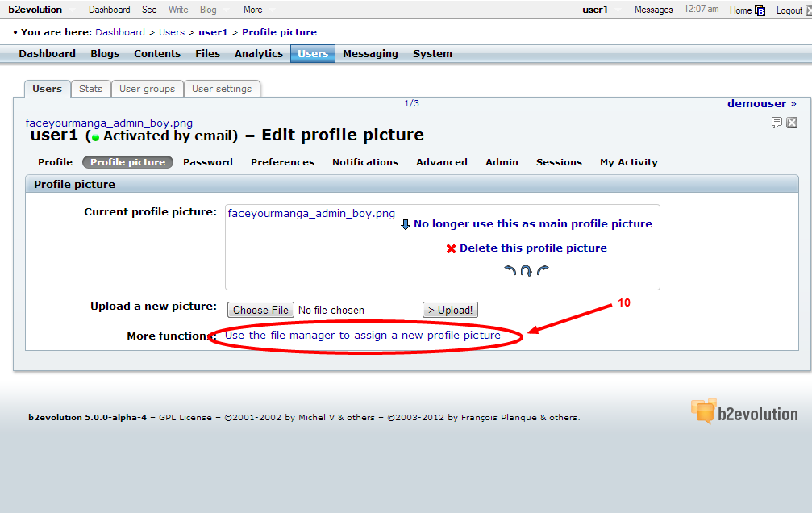Click the b2evolution logo in footer
The width and height of the screenshot is (812, 513).
coord(744,412)
